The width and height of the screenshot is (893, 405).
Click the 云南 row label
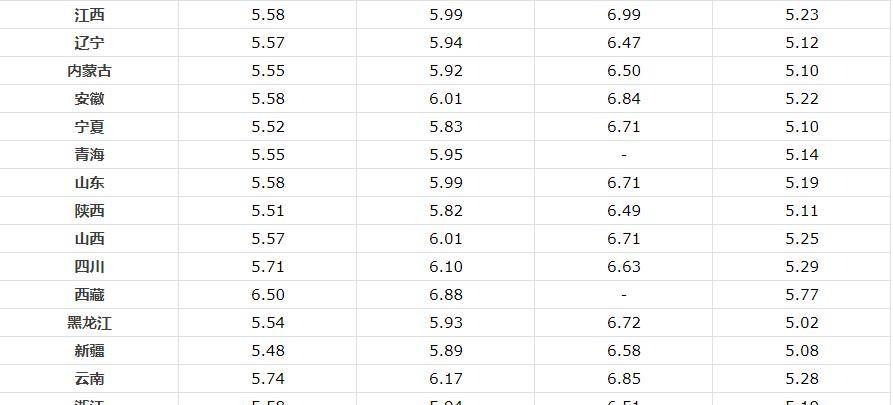89,379
